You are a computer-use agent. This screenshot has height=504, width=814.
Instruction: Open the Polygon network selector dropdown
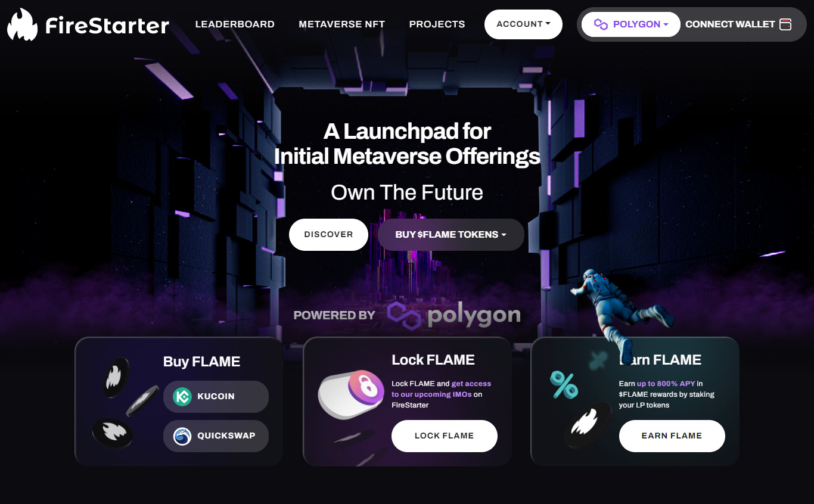631,24
